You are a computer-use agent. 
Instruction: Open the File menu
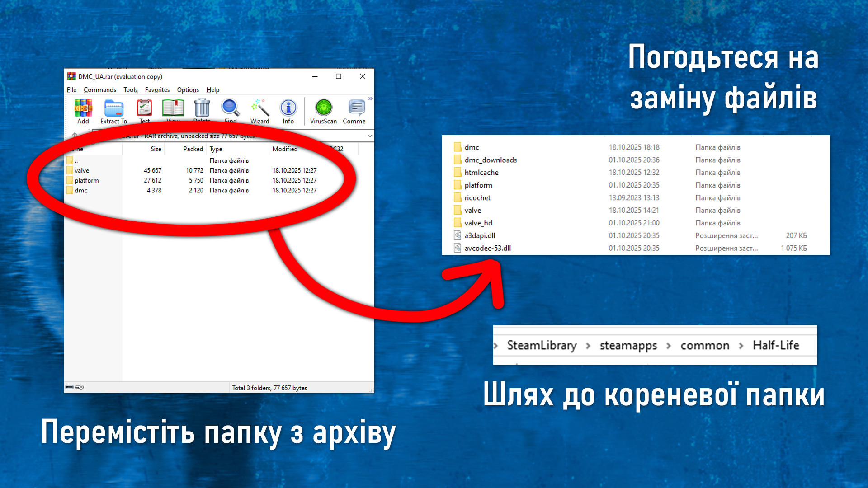(x=71, y=90)
